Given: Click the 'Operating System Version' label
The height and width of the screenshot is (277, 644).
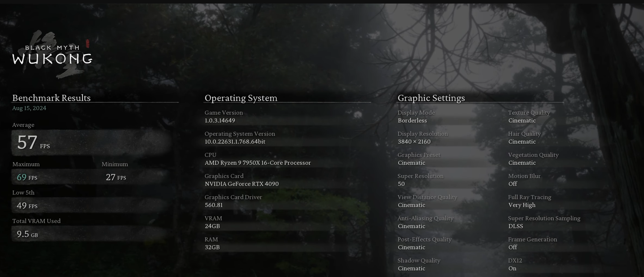Looking at the screenshot, I should tap(240, 134).
